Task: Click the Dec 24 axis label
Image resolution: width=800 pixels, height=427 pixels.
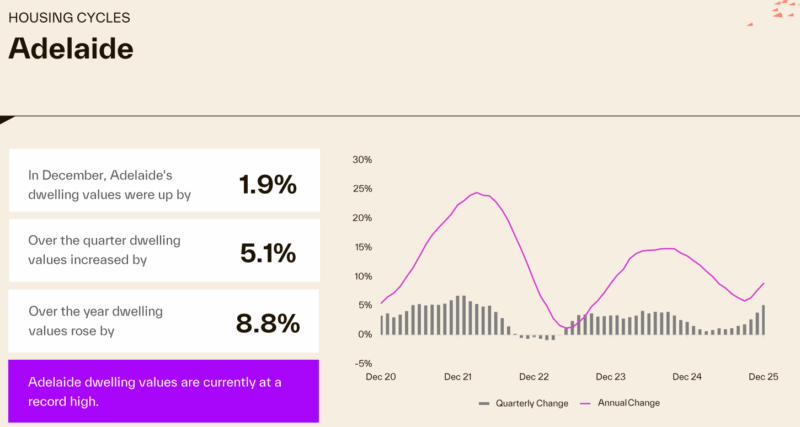Action: [x=687, y=377]
